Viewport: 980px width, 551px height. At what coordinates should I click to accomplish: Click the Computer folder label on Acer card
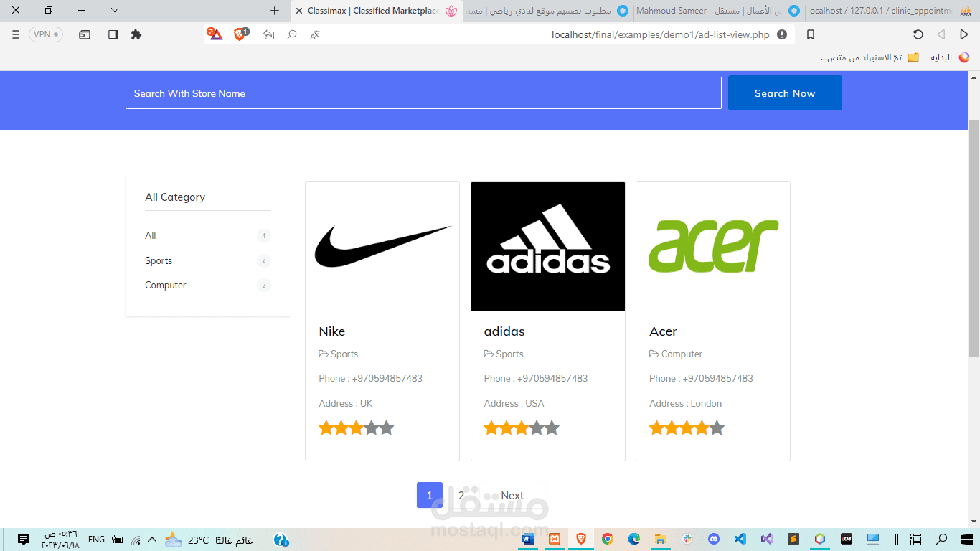click(676, 354)
